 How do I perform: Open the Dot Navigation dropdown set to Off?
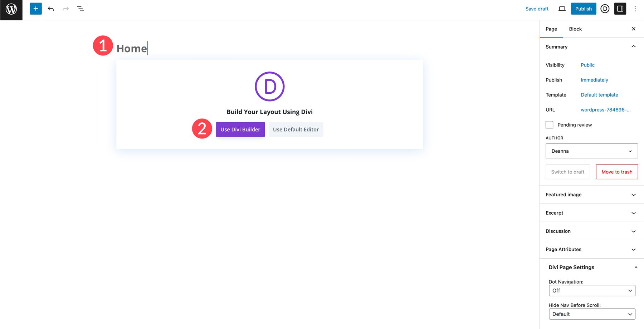coord(592,290)
